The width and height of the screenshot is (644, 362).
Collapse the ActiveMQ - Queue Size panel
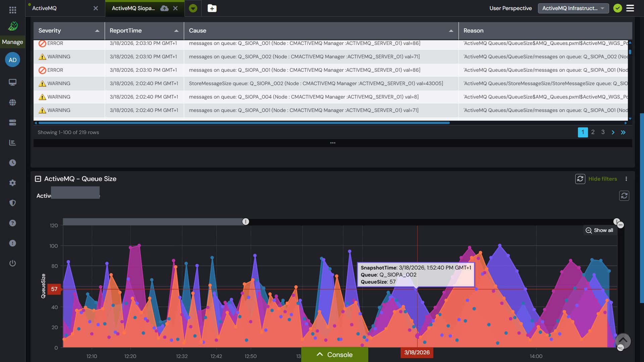[38, 179]
